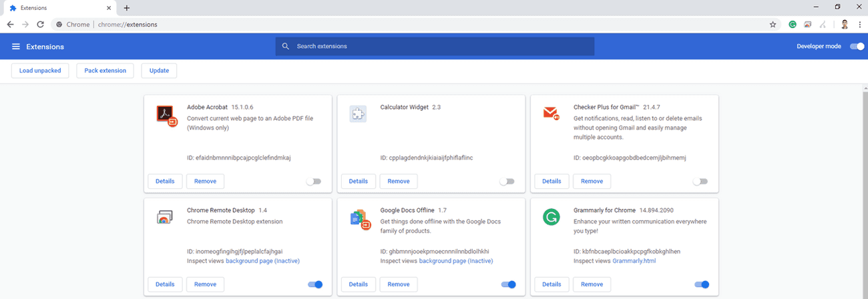Screen dimensions: 868x299
Task: Click the Update button
Action: pos(159,71)
